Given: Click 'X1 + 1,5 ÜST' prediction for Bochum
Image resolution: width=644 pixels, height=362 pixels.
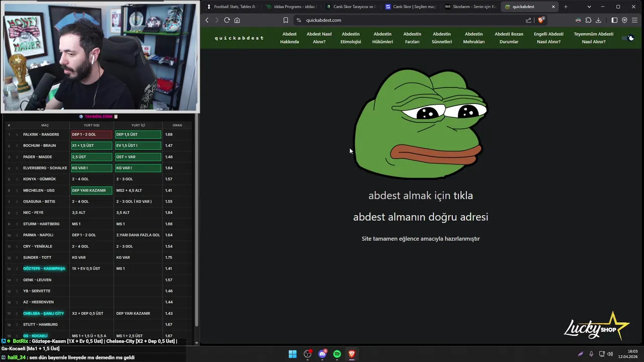Looking at the screenshot, I should tap(92, 145).
